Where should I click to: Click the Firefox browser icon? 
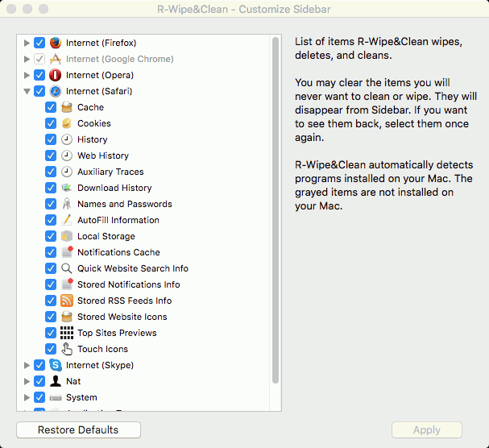click(x=56, y=43)
